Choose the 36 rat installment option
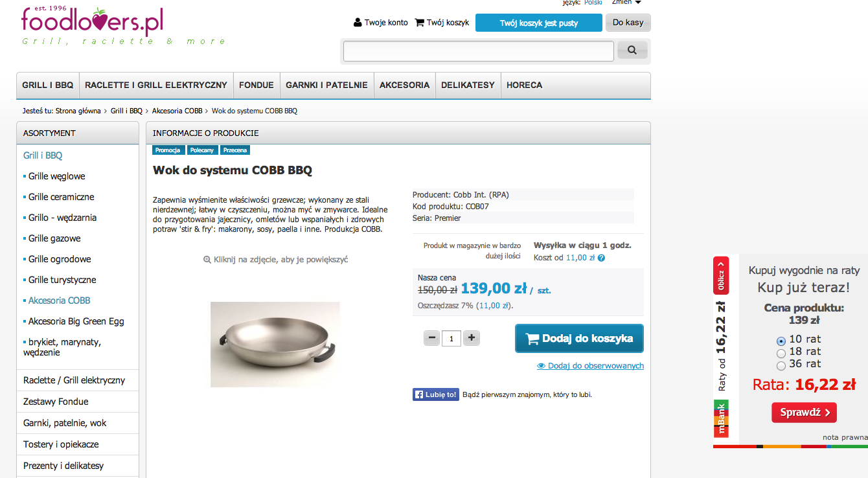Screen dimensions: 868x478 pos(781,365)
